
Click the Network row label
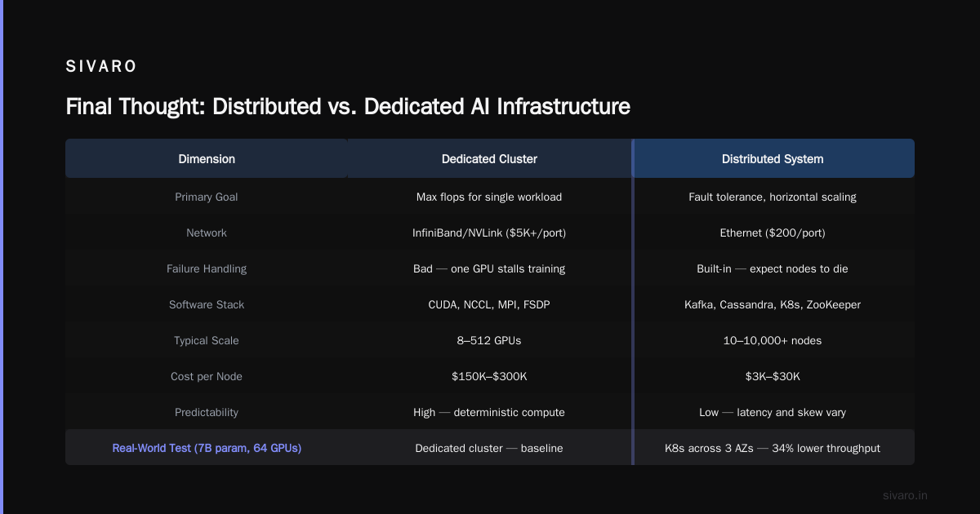point(207,233)
